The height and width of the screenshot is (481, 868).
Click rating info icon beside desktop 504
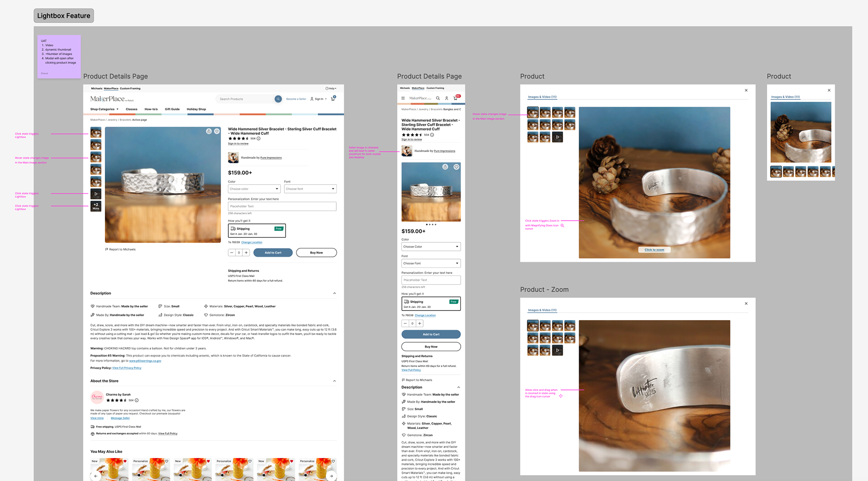(x=259, y=139)
